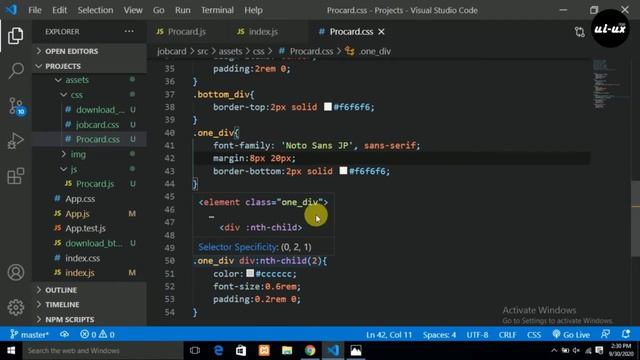Collapse the assets folder
Screen dimensions: 640x360
coord(89,80)
